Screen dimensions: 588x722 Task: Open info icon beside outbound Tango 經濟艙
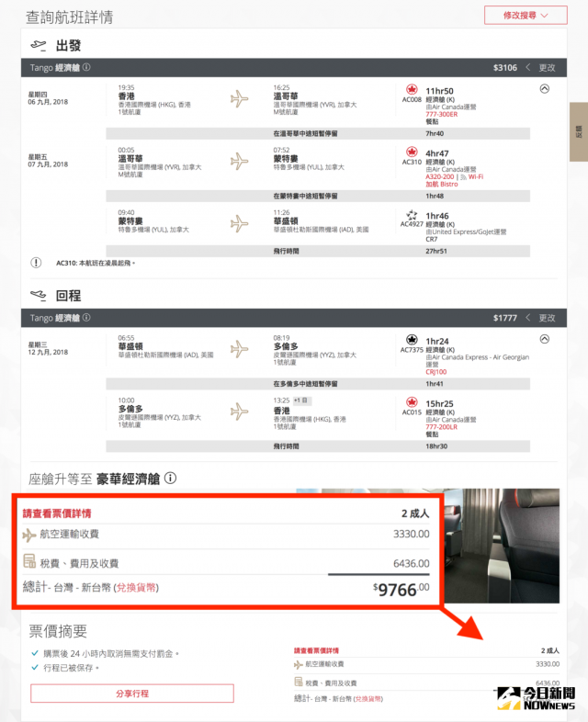pyautogui.click(x=86, y=67)
